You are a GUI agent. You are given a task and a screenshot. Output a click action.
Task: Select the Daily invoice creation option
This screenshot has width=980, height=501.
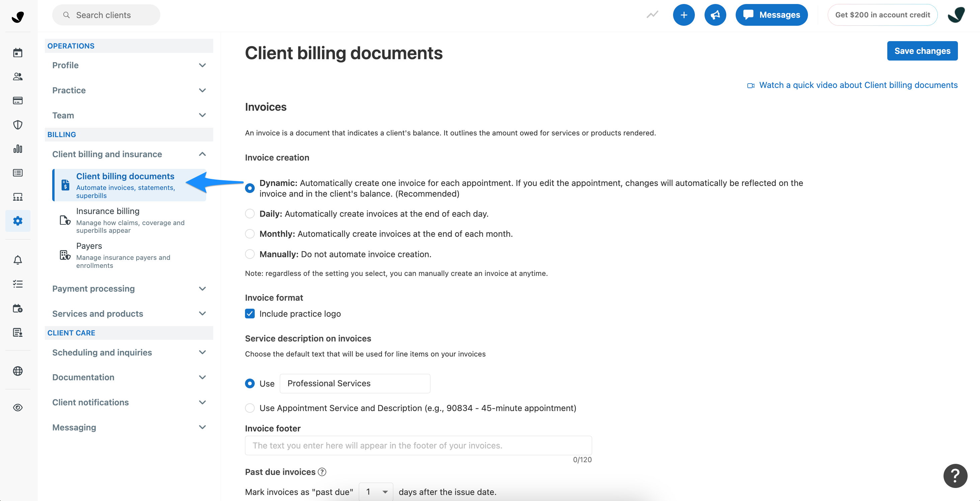pyautogui.click(x=250, y=214)
